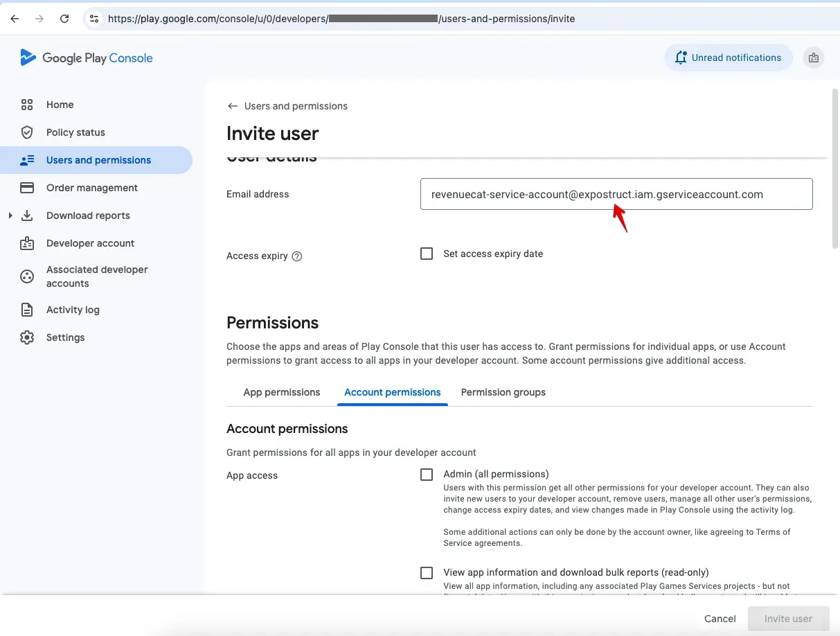Click the Developer account ID-card icon
This screenshot has height=636, width=840.
pyautogui.click(x=27, y=243)
